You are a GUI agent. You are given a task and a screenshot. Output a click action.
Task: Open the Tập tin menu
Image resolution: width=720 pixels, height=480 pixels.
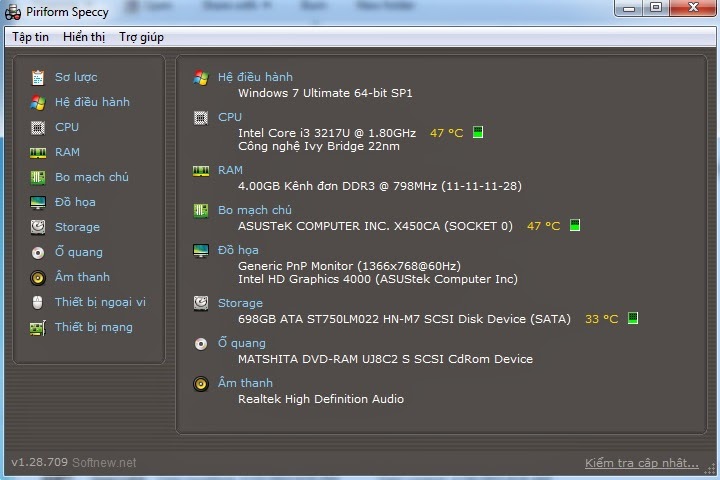30,37
